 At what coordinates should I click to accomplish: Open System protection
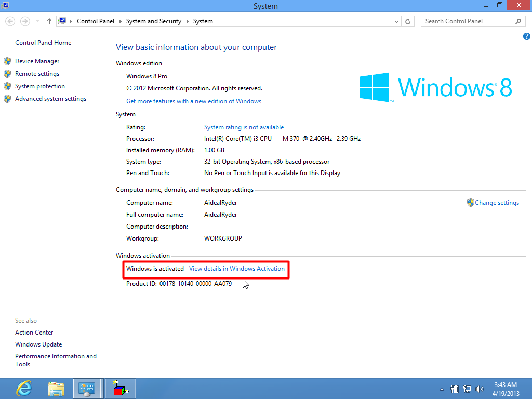39,86
